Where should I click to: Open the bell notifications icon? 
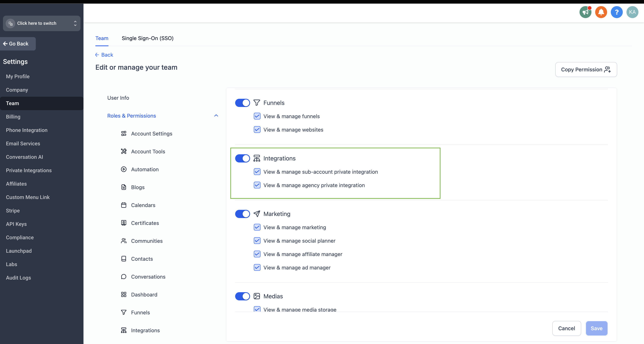601,12
